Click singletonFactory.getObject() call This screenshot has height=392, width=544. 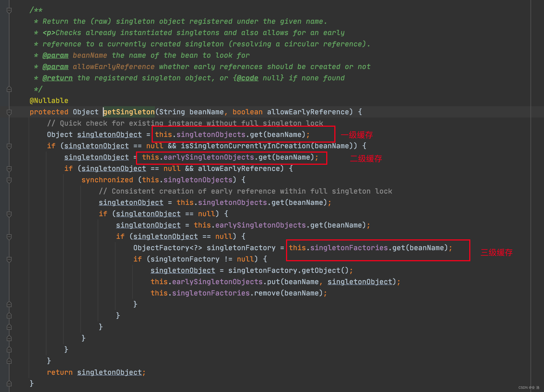coord(289,270)
